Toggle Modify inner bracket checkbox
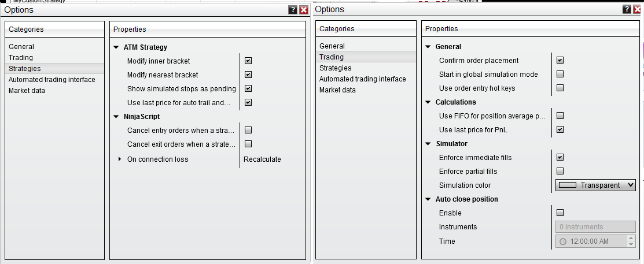This screenshot has width=644, height=264. coord(248,61)
